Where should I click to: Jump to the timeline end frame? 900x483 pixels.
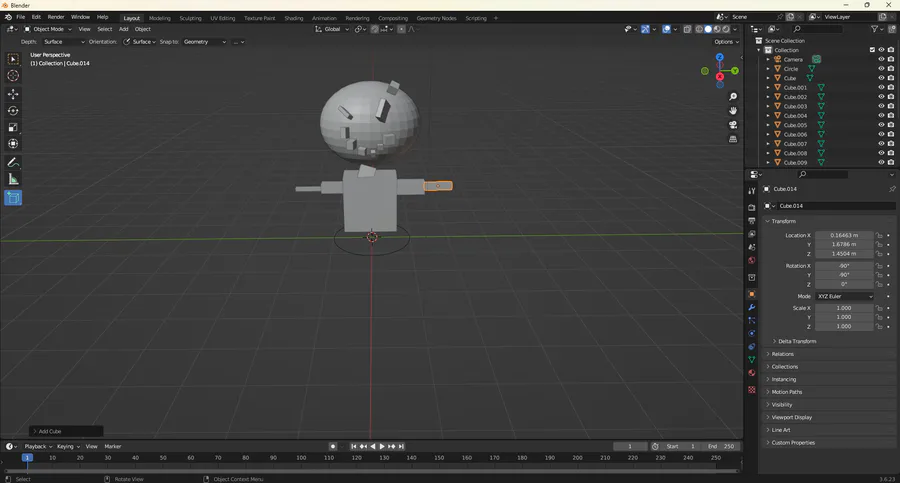(x=402, y=446)
